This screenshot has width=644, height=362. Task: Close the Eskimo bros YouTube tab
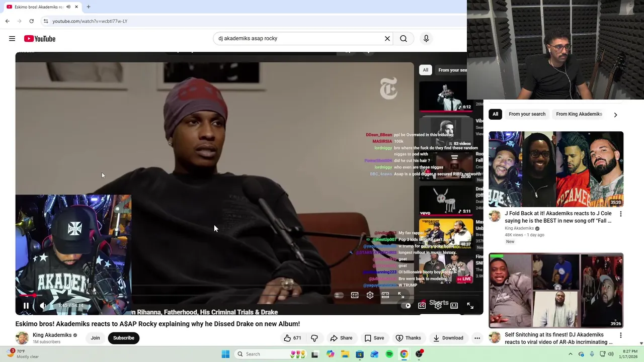point(76,7)
